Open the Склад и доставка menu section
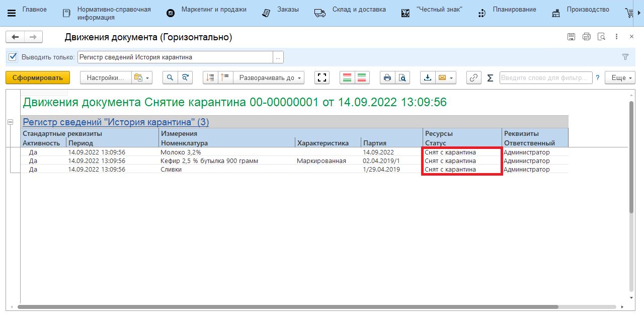Image resolution: width=644 pixels, height=316 pixels. [x=359, y=10]
